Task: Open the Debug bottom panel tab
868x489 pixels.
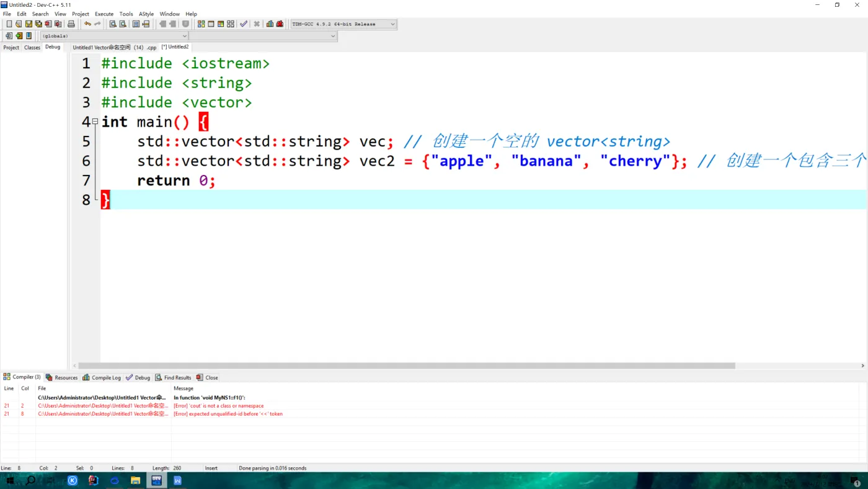Action: (x=138, y=377)
